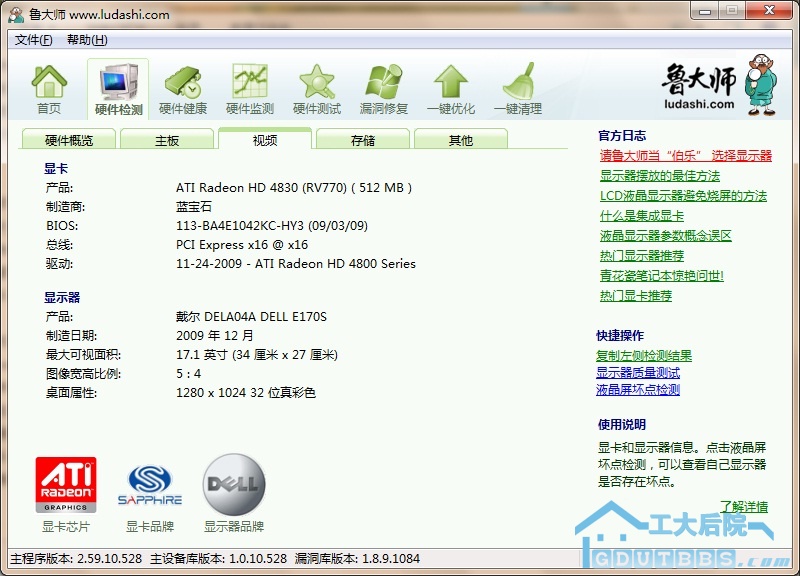Click the ATI Radeon graphics chip logo

click(66, 485)
